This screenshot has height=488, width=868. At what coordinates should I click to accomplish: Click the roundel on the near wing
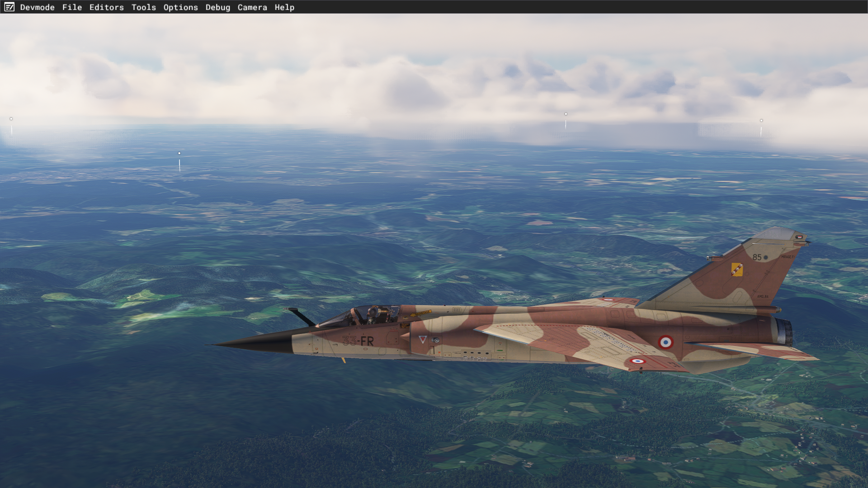pyautogui.click(x=637, y=361)
